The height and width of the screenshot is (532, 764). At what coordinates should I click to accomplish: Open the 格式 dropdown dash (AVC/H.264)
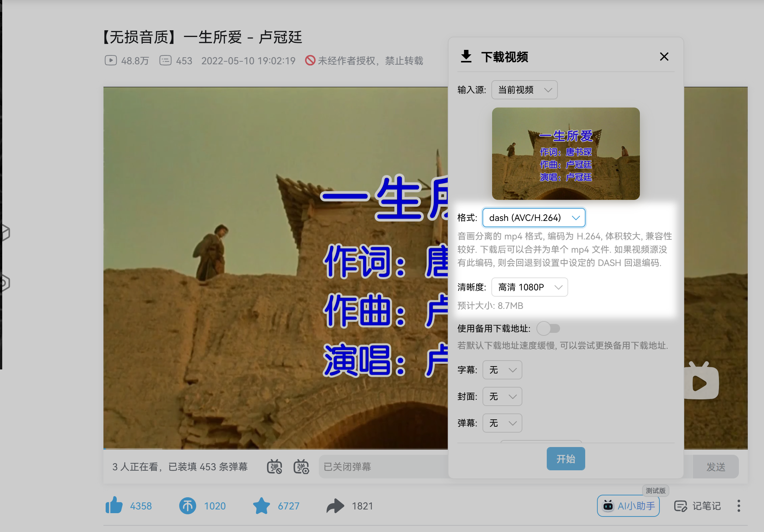[x=534, y=218]
